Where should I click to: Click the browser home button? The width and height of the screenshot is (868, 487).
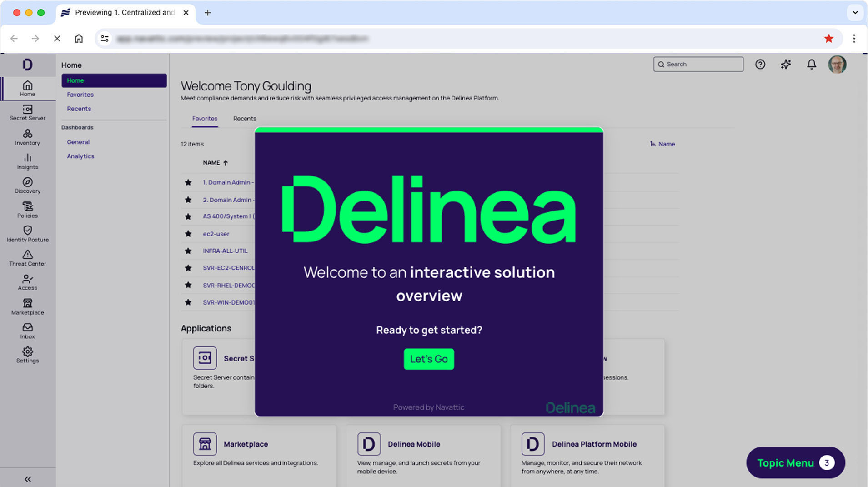(x=79, y=39)
